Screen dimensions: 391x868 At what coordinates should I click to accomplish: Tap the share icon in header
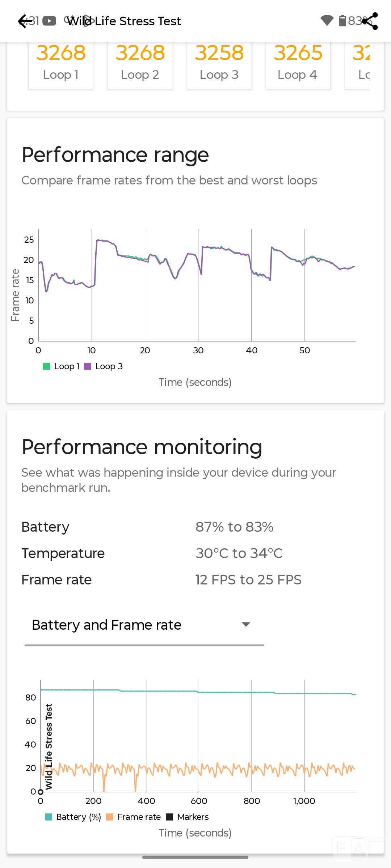[370, 21]
